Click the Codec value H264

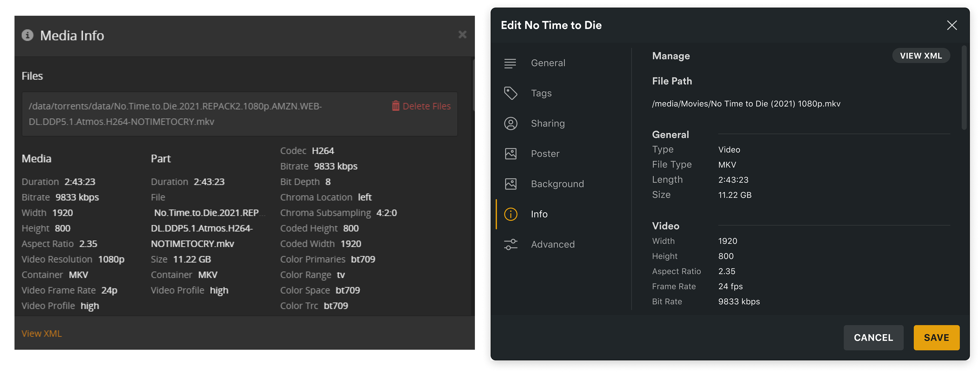pos(323,151)
